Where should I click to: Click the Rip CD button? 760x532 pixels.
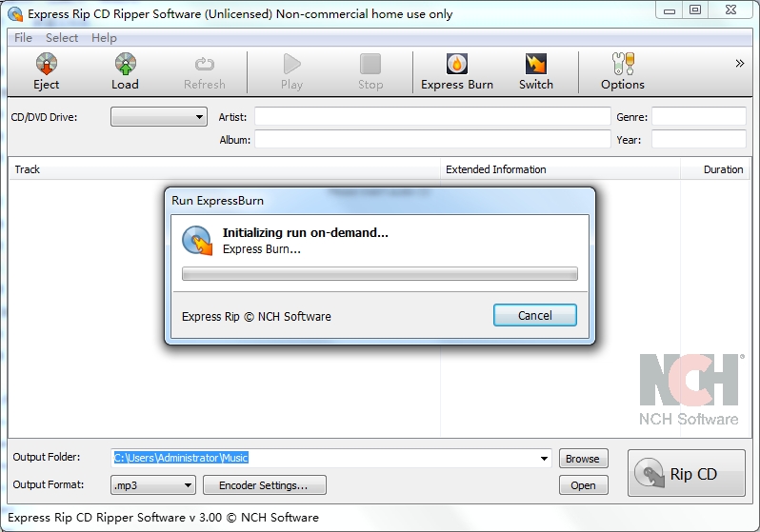pyautogui.click(x=687, y=473)
